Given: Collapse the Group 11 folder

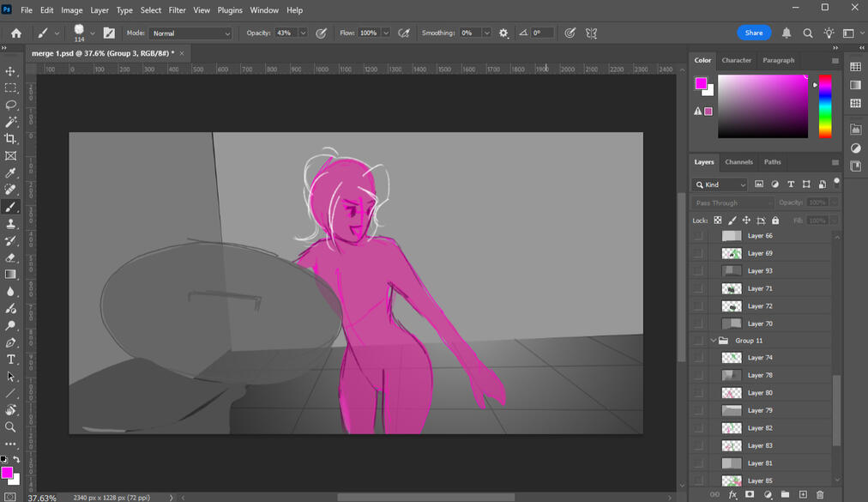Looking at the screenshot, I should [x=713, y=340].
